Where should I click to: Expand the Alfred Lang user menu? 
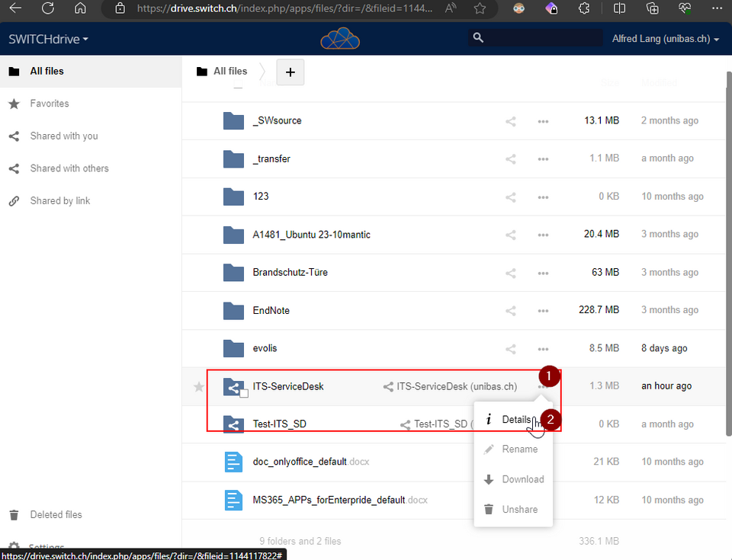coord(665,39)
